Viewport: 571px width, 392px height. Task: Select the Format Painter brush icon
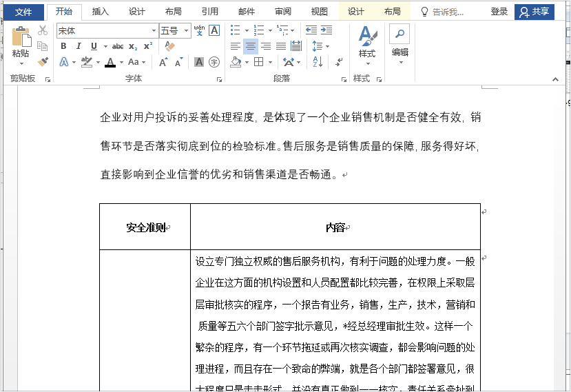pyautogui.click(x=43, y=62)
